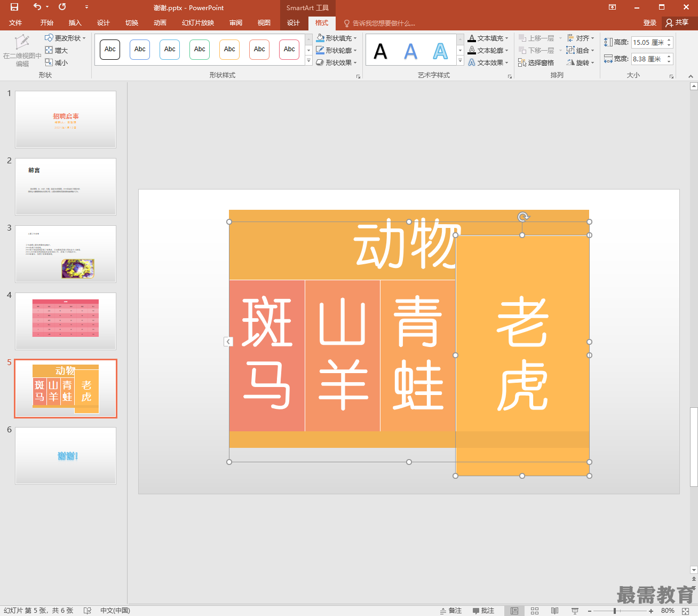698x616 pixels.
Task: Switch to the 开始 tab
Action: coord(46,22)
